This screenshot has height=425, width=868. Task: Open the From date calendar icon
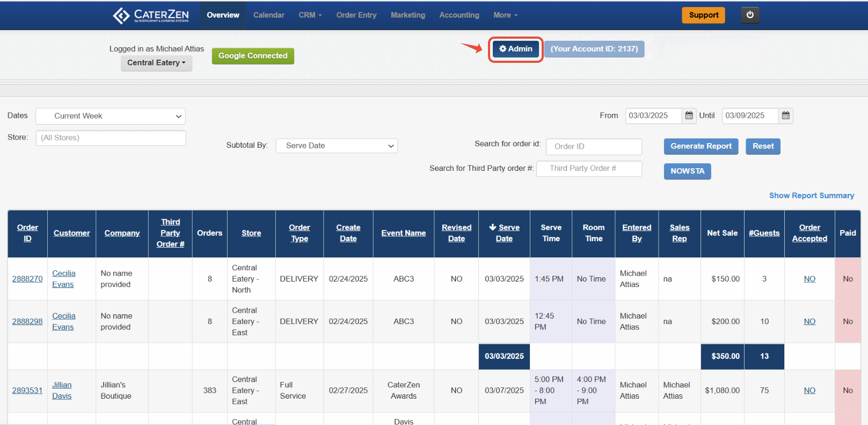click(x=689, y=116)
